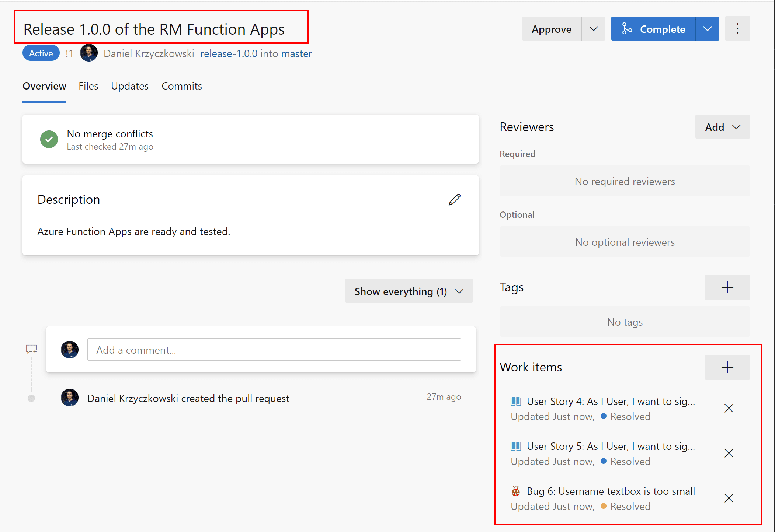Click Daniel Krzyczkowski's avatar image
This screenshot has height=532, width=775.
pyautogui.click(x=88, y=53)
